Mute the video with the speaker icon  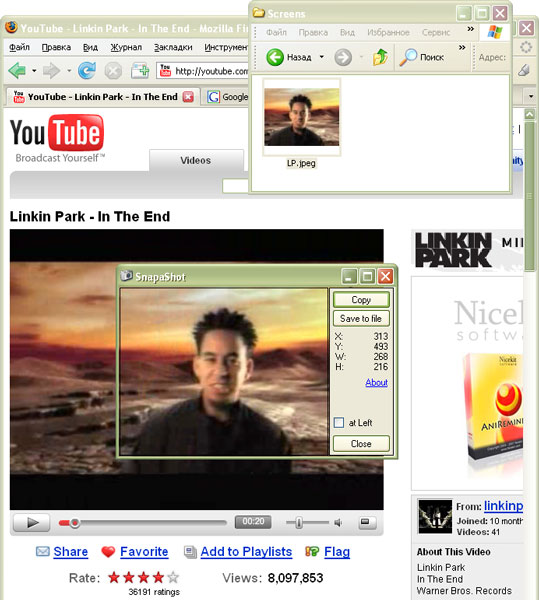338,522
